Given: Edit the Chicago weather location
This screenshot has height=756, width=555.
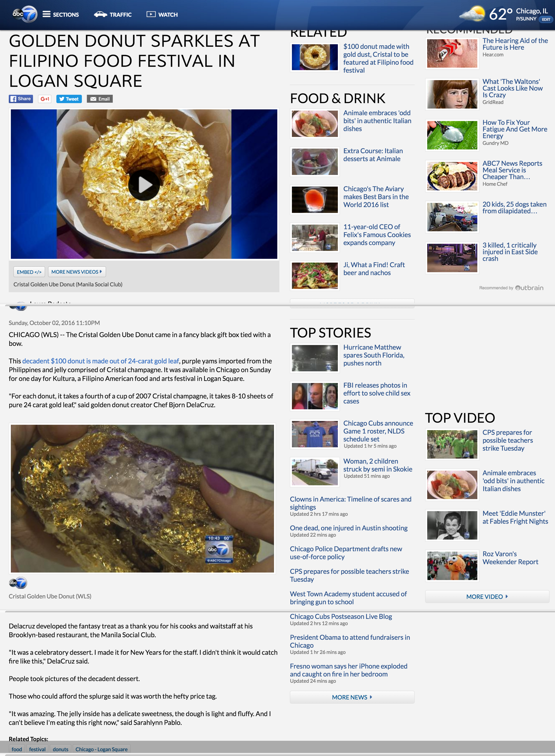Looking at the screenshot, I should [546, 20].
